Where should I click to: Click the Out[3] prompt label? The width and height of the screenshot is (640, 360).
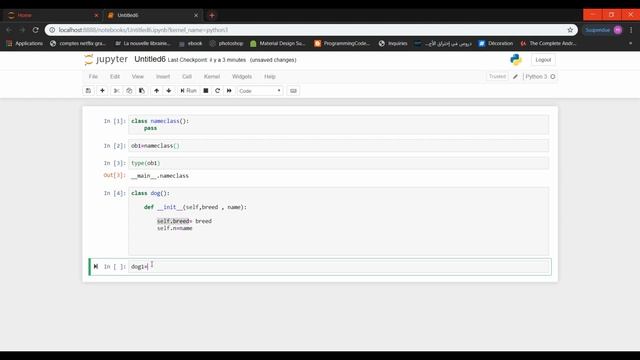[114, 175]
